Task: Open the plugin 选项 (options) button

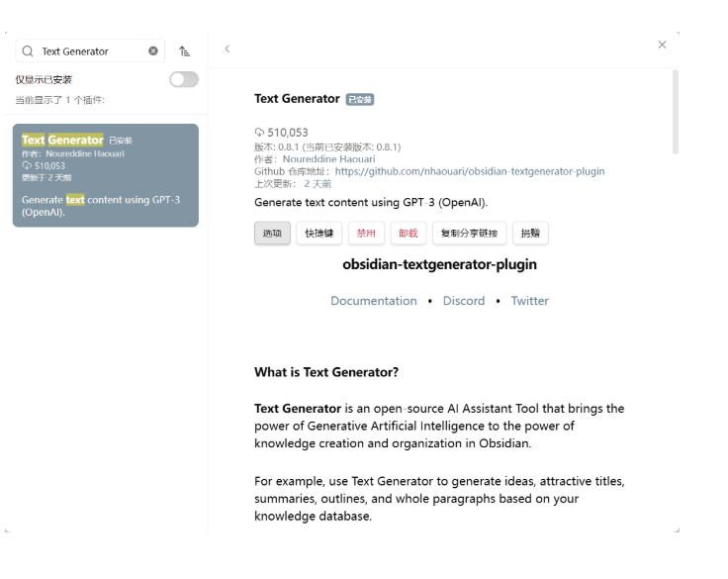Action: tap(272, 233)
